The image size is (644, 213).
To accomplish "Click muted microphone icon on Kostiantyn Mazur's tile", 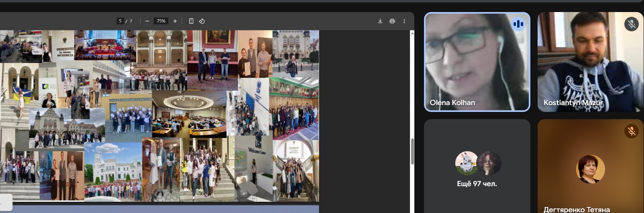I will [631, 24].
